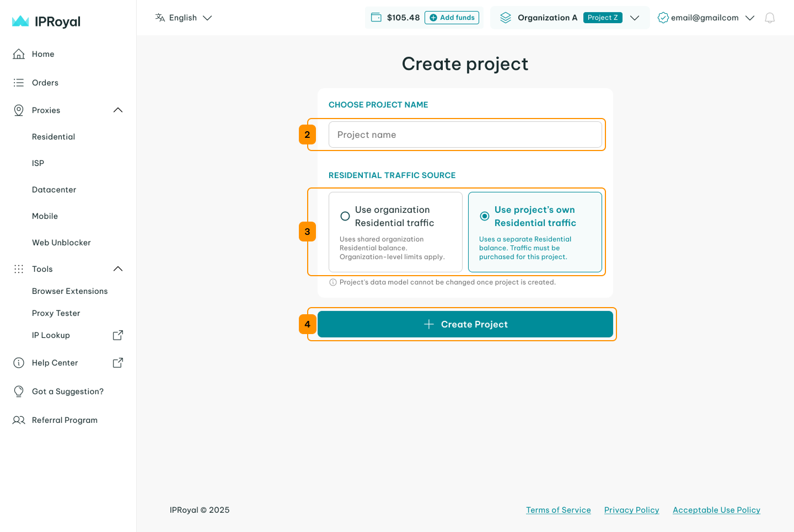Click the Referral Program people icon
The image size is (794, 532).
pos(19,420)
